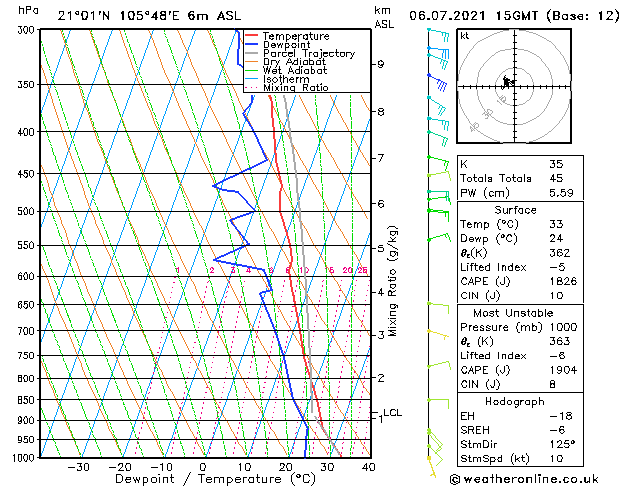Image resolution: width=629 pixels, height=486 pixels.
Task: Click the surface CIN (J) value 10
Action: [556, 296]
